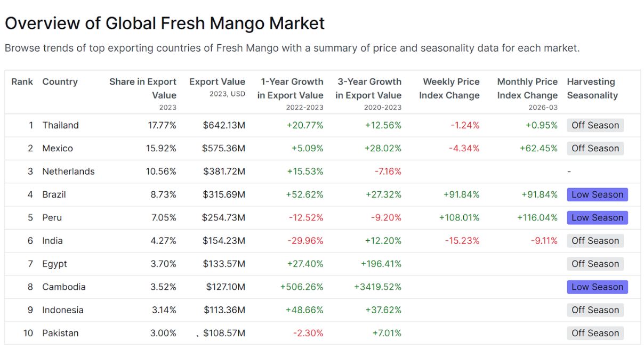Click Thailand's Off Season badge
Viewport: 644px width, 358px height.
(x=595, y=125)
